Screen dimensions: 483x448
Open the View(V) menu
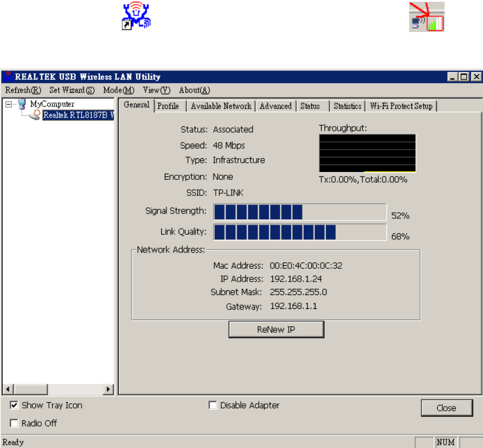coord(156,90)
